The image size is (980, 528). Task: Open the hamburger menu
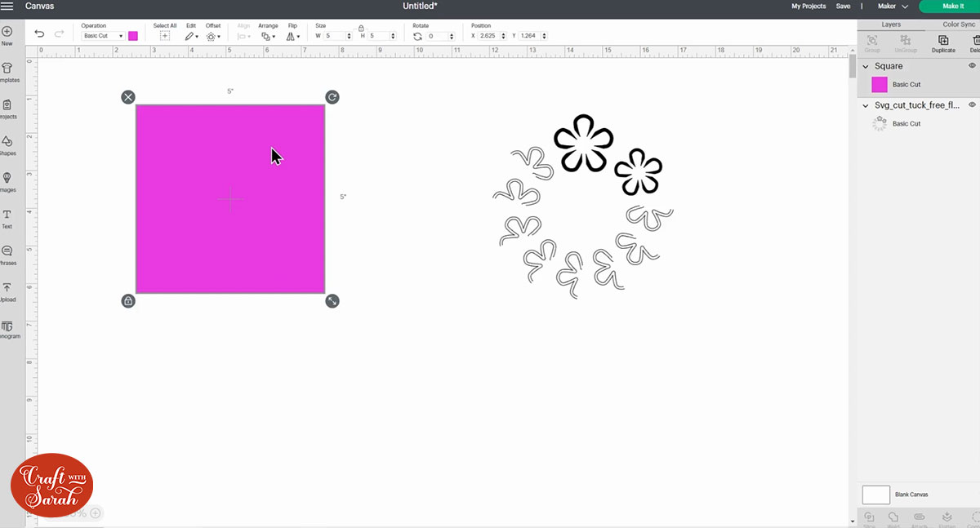[8, 6]
